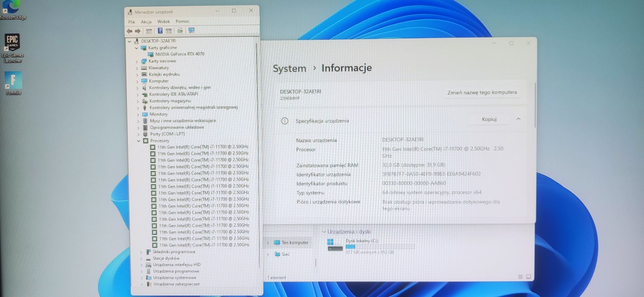Screen dimensions: 644x297
Task: Expand Urządzenia interfejsu HID
Action: tap(141, 265)
